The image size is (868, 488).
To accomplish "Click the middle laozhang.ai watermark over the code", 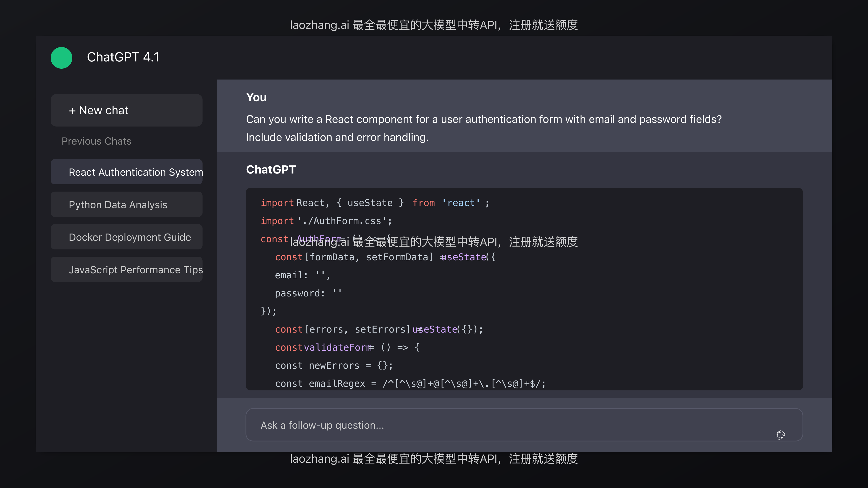I will [434, 242].
